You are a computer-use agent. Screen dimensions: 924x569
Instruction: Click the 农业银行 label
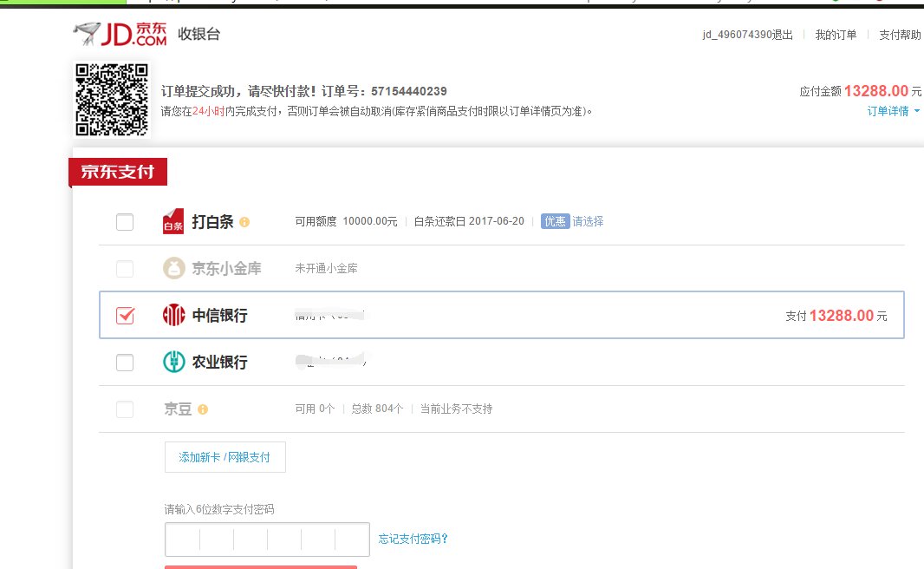pyautogui.click(x=220, y=362)
